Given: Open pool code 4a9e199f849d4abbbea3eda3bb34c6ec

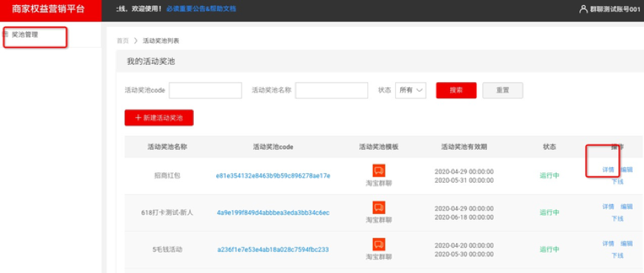Looking at the screenshot, I should coord(273,213).
